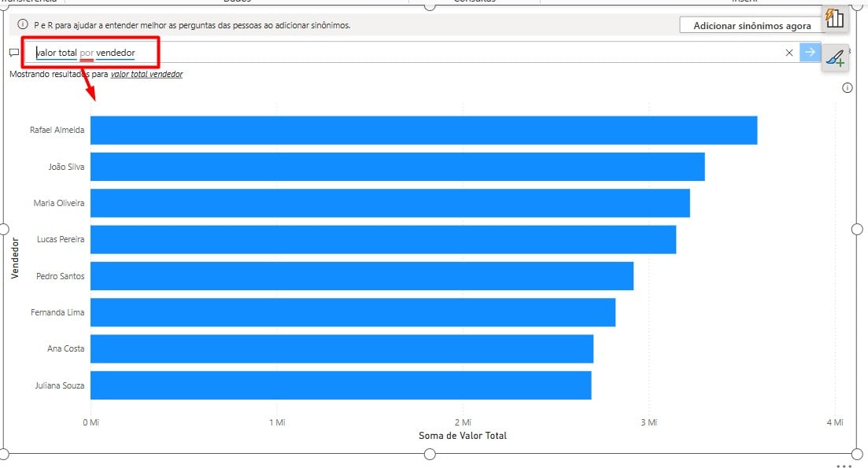Click the 'Lucas Pereira' axis label
This screenshot has height=468, width=868.
61,240
